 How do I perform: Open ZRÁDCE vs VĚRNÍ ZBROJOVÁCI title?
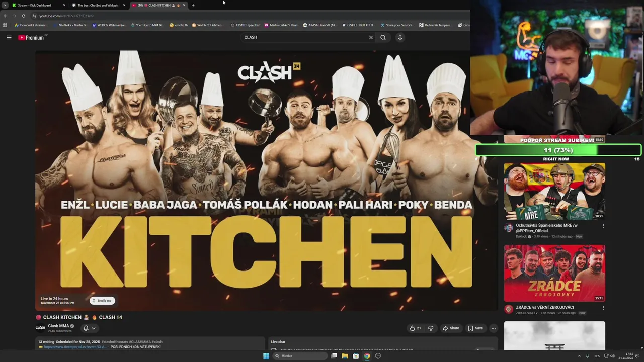click(545, 307)
